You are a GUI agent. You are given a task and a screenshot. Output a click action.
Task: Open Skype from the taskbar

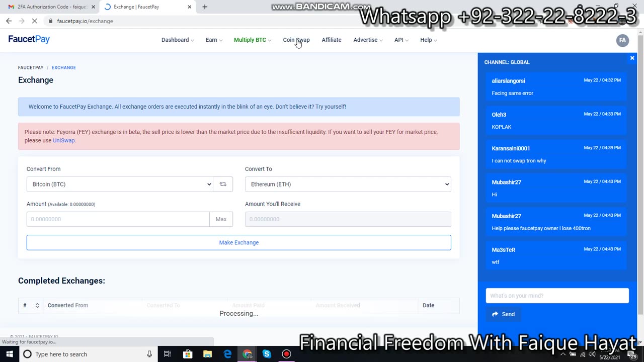pyautogui.click(x=267, y=354)
